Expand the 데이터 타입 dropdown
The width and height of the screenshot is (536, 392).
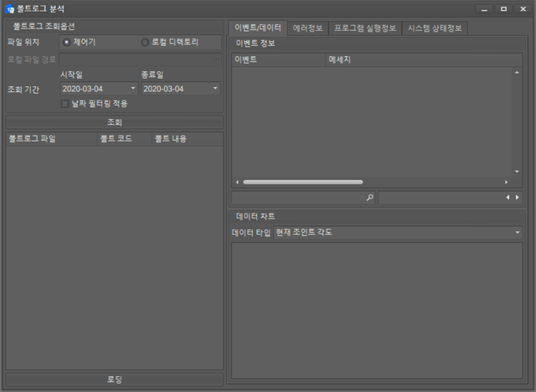pos(518,232)
